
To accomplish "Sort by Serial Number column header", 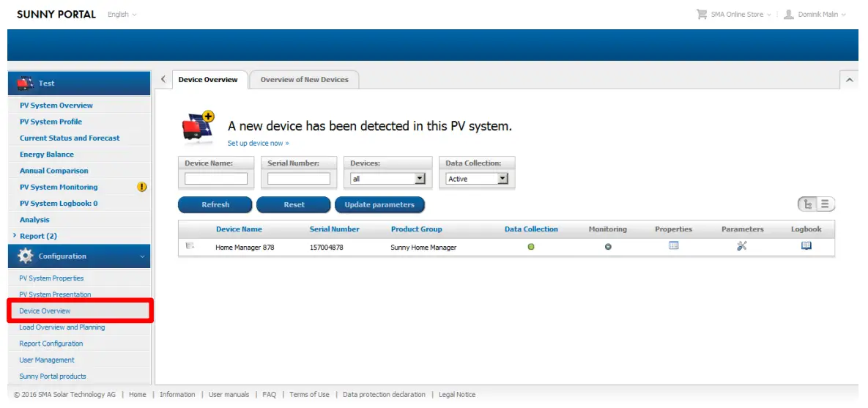I will (x=334, y=229).
